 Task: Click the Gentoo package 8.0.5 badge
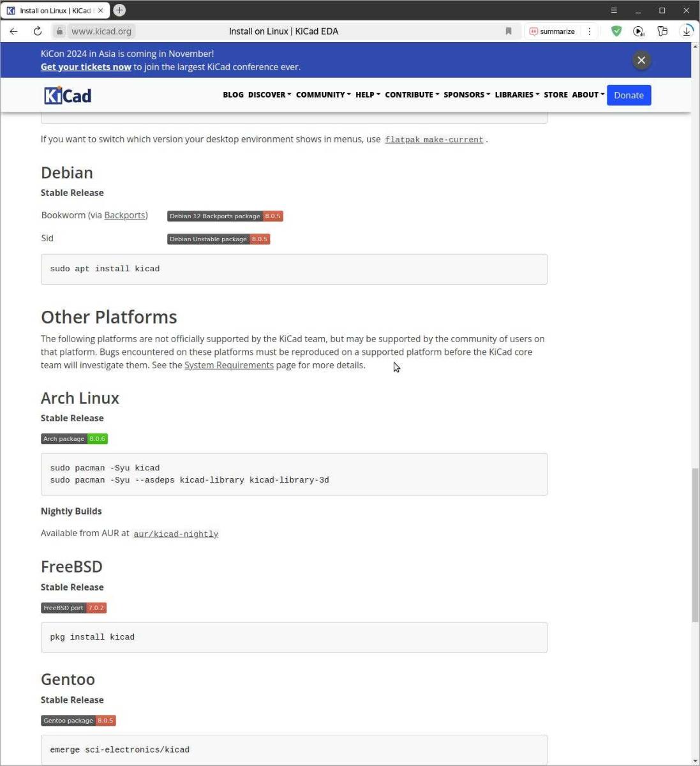click(78, 721)
